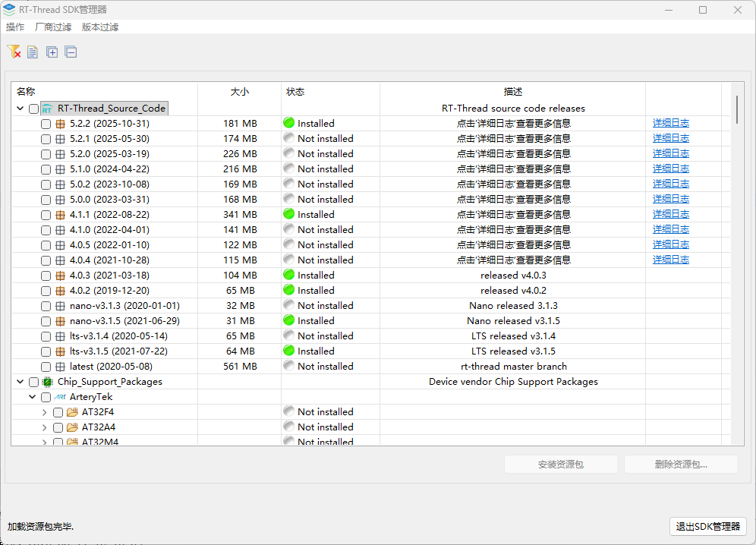Viewport: 756px width, 545px height.
Task: Click the package icon for nano-v3.1.3
Action: pos(60,306)
